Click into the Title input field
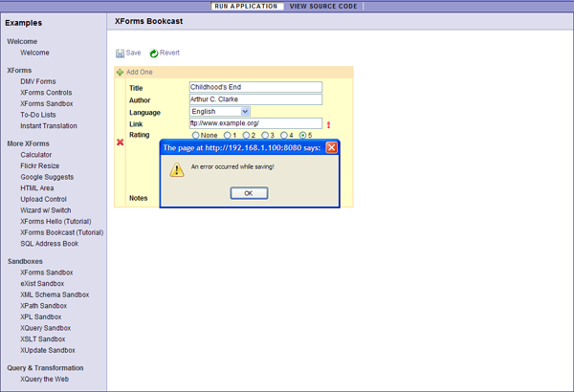This screenshot has height=392, width=574. pyautogui.click(x=255, y=87)
